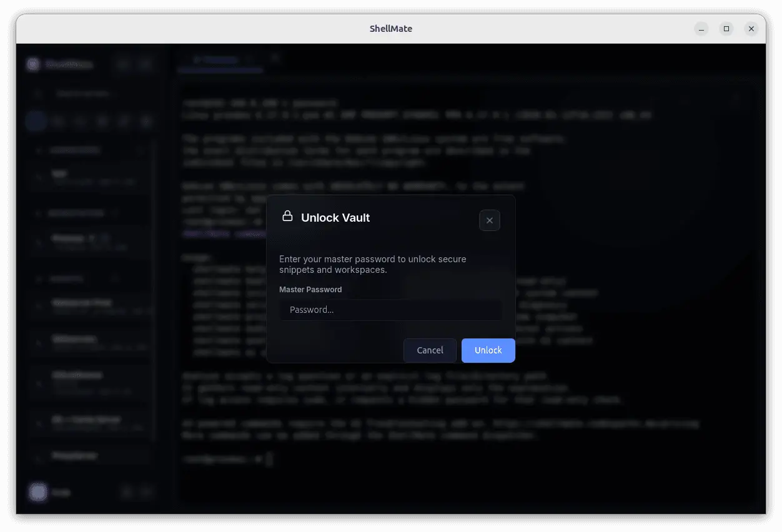Maximize the ShellMate window
The image size is (782, 532).
click(726, 29)
